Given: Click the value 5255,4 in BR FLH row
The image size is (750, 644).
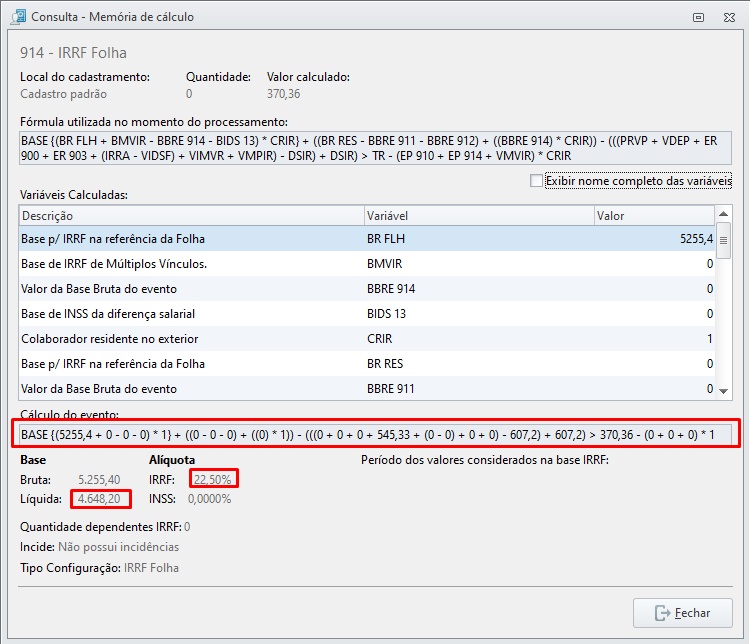Looking at the screenshot, I should [x=696, y=239].
